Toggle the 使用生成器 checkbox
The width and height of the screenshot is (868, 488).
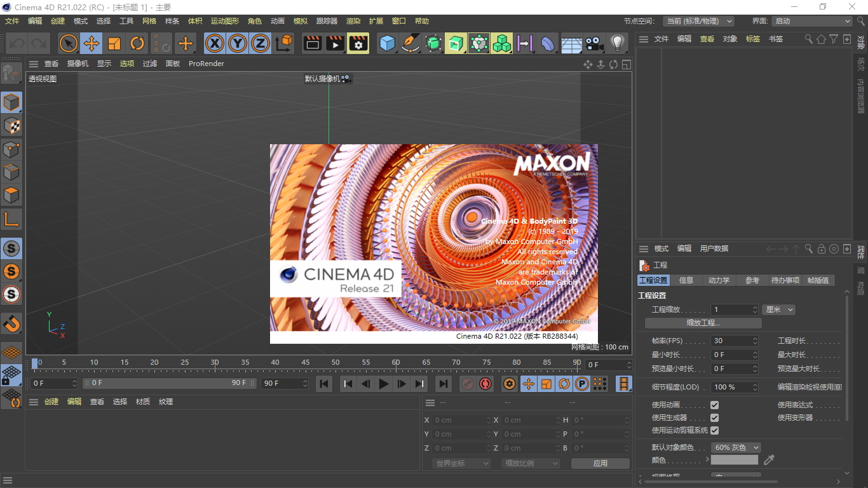(714, 417)
